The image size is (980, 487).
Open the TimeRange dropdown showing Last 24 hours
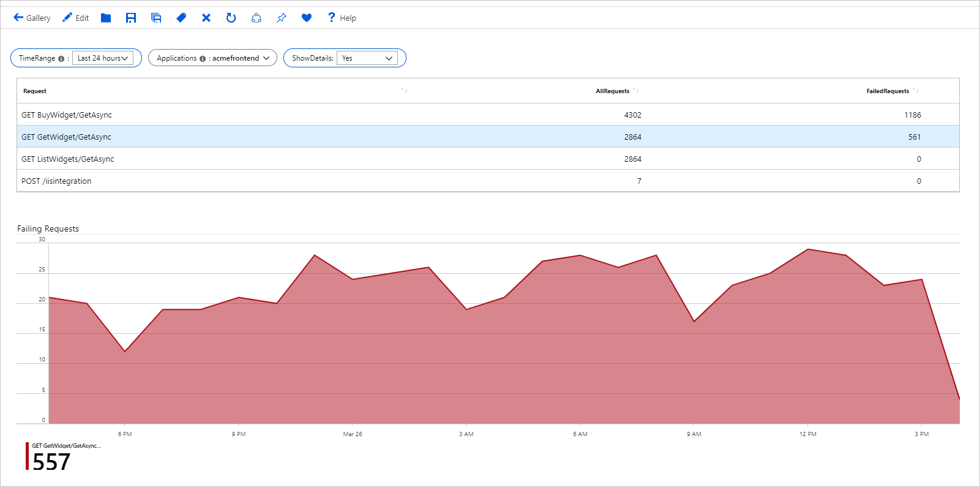(103, 58)
